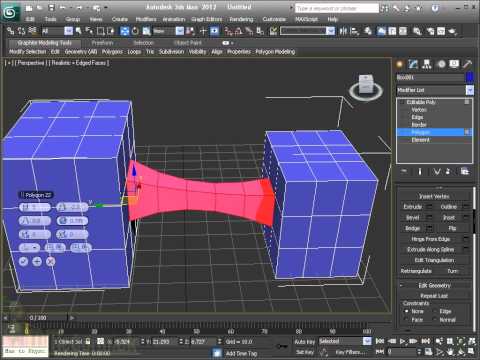
Task: Toggle the Angle Snap icon
Action: [239, 31]
